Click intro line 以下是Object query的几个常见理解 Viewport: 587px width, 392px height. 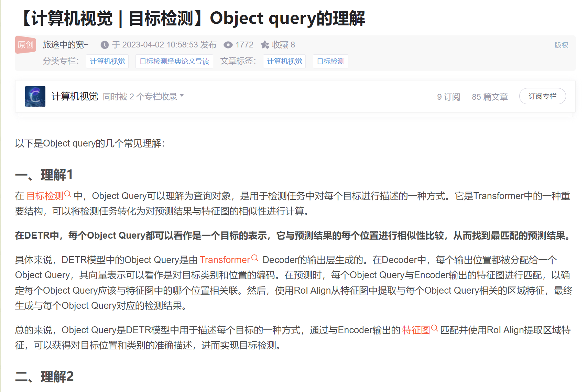(x=90, y=143)
